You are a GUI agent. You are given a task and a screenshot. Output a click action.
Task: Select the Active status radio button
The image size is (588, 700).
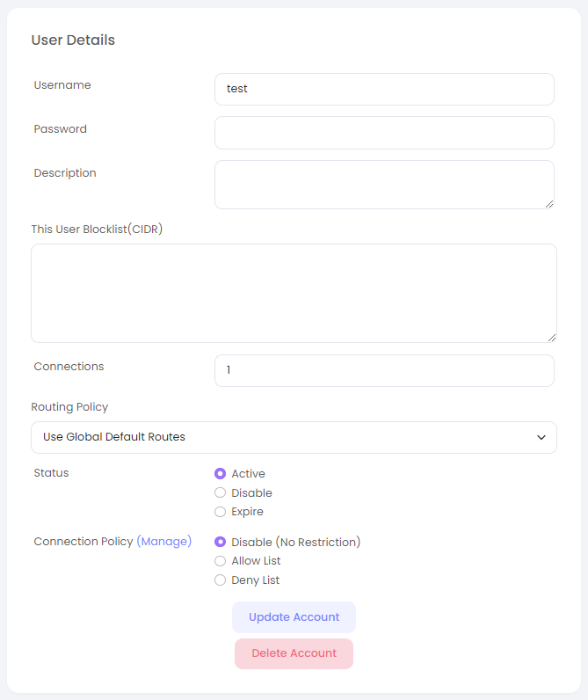[x=221, y=474]
